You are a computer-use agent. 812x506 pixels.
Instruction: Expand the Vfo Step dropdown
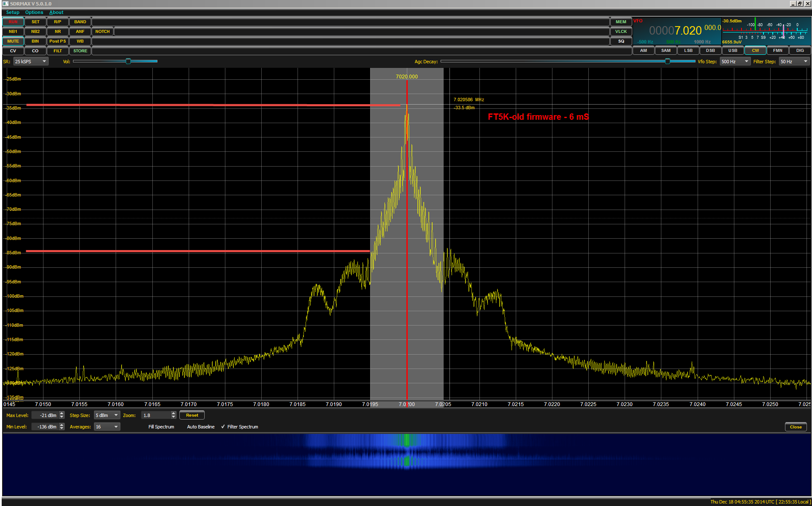coord(735,62)
